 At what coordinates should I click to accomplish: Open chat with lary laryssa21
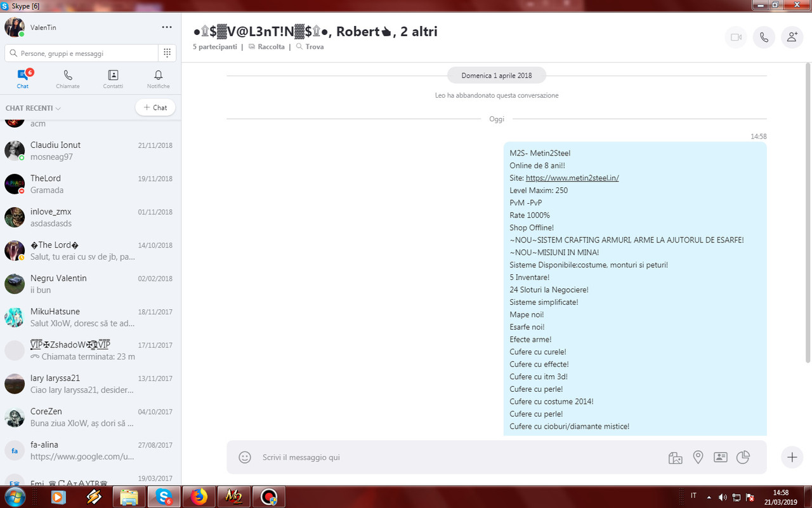pos(91,384)
